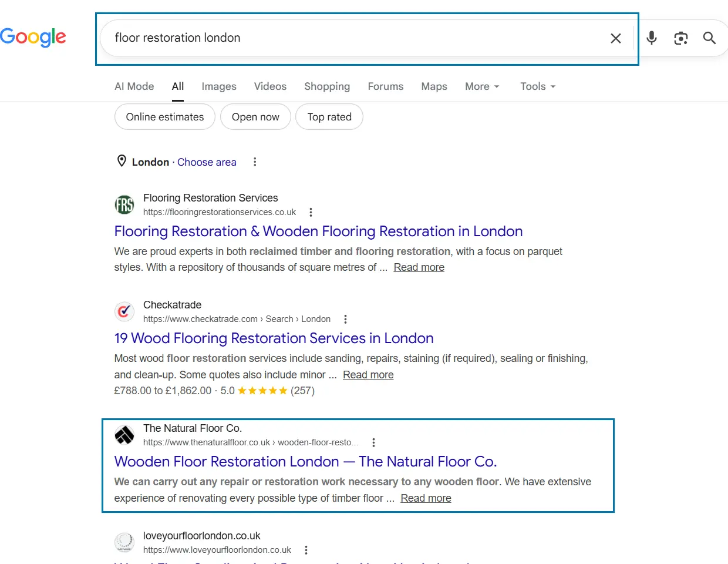Open three-dot menu for flooringrestorationservices.co.uk
The image size is (728, 564).
311,212
